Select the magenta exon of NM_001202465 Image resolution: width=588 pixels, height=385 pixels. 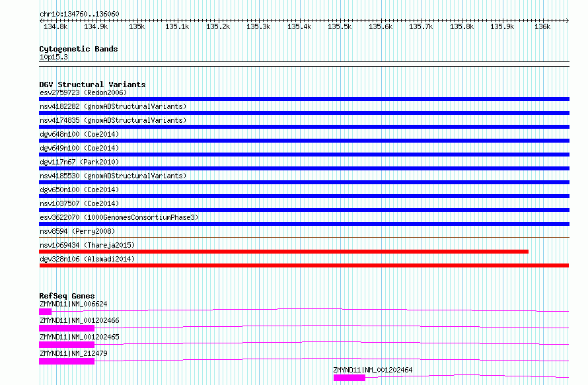coord(67,345)
